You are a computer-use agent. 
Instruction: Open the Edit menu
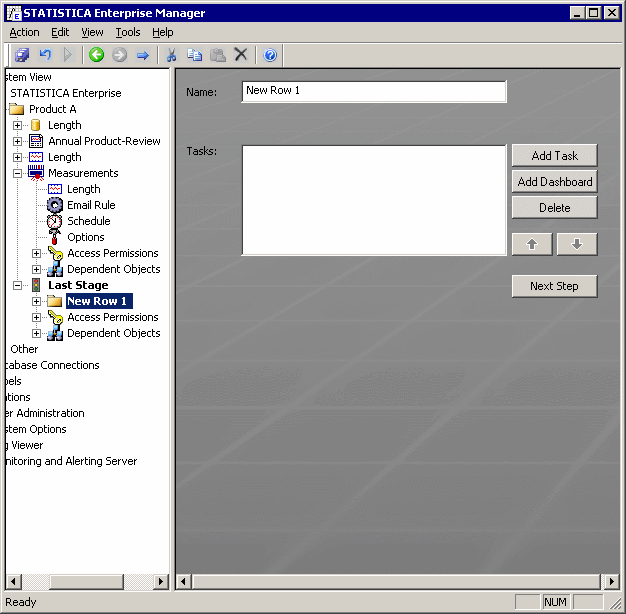60,32
